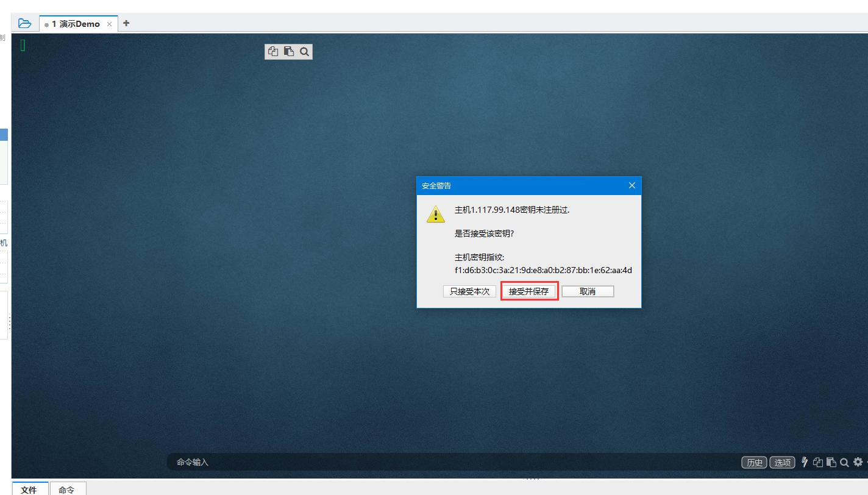This screenshot has width=868, height=495.
Task: Click the warning triangle icon in the dialog
Action: tap(435, 213)
